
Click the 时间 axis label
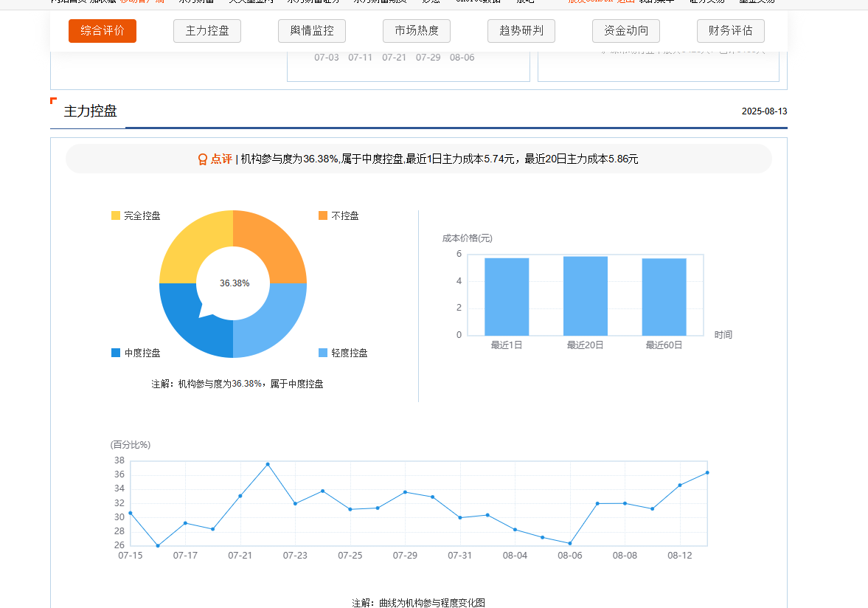coord(723,334)
